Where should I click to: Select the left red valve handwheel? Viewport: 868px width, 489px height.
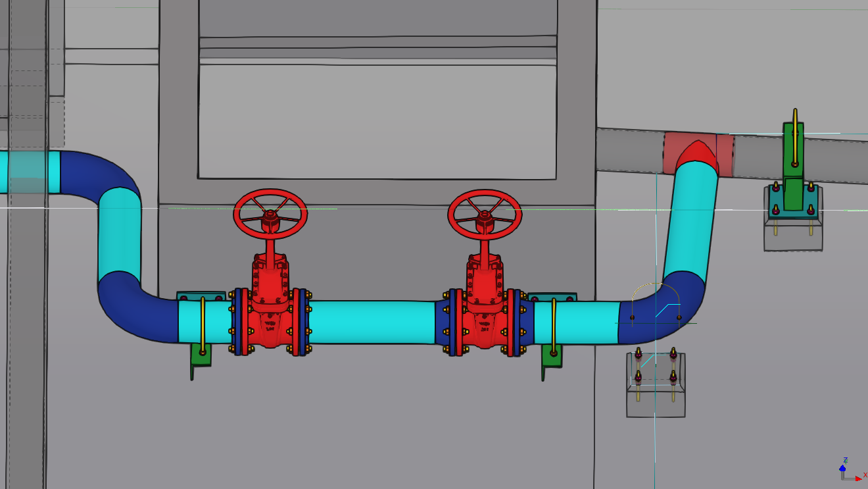click(270, 214)
